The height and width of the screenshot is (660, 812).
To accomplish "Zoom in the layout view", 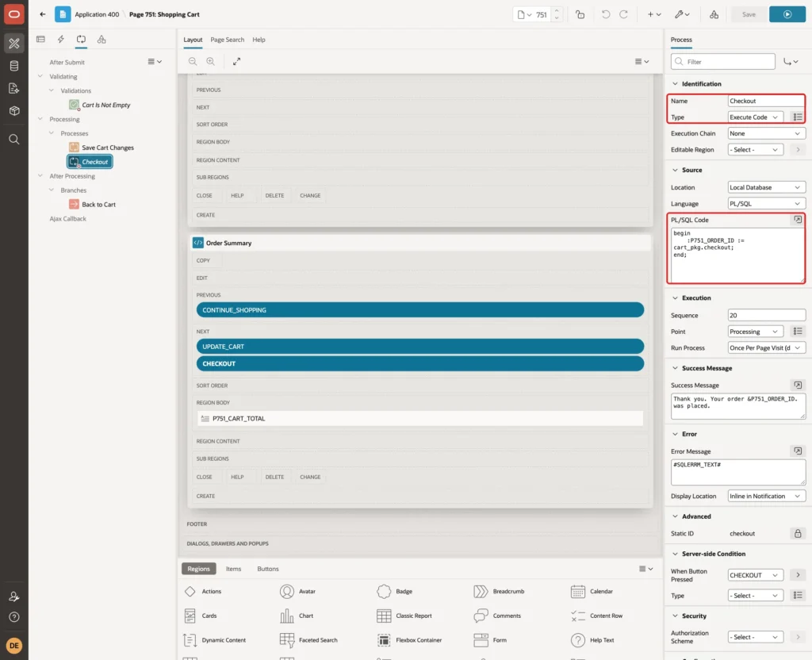I will click(x=211, y=61).
